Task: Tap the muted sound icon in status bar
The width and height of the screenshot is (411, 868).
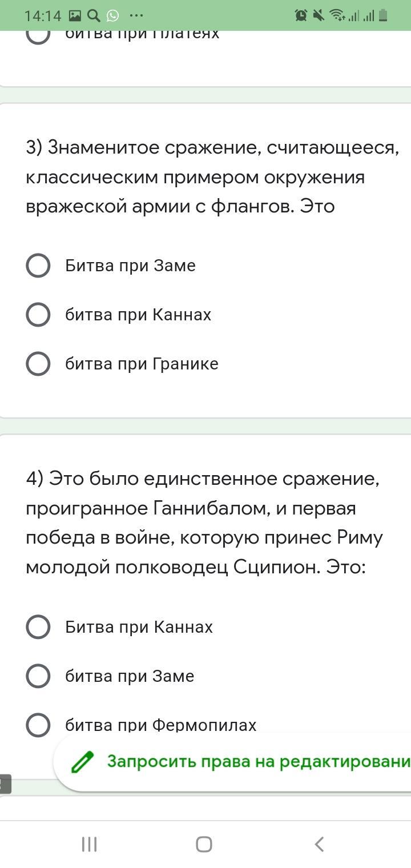Action: (x=319, y=15)
